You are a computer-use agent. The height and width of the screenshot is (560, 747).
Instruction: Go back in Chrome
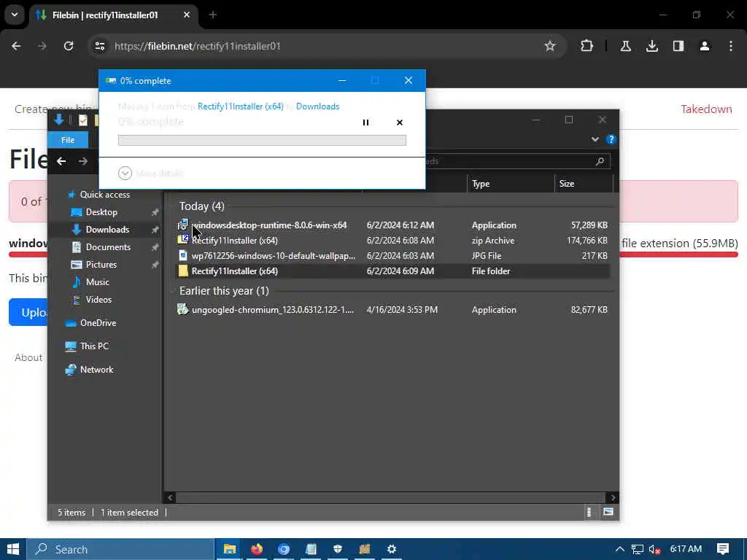16,46
